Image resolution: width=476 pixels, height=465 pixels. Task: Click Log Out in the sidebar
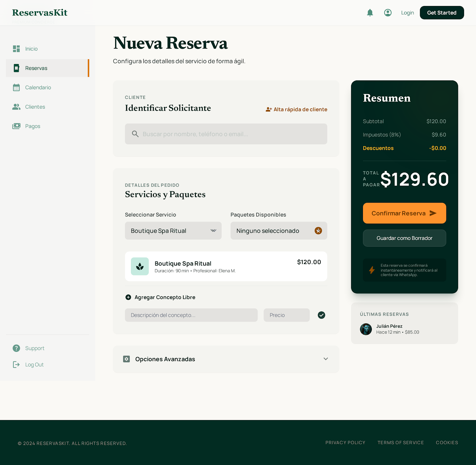(x=34, y=364)
